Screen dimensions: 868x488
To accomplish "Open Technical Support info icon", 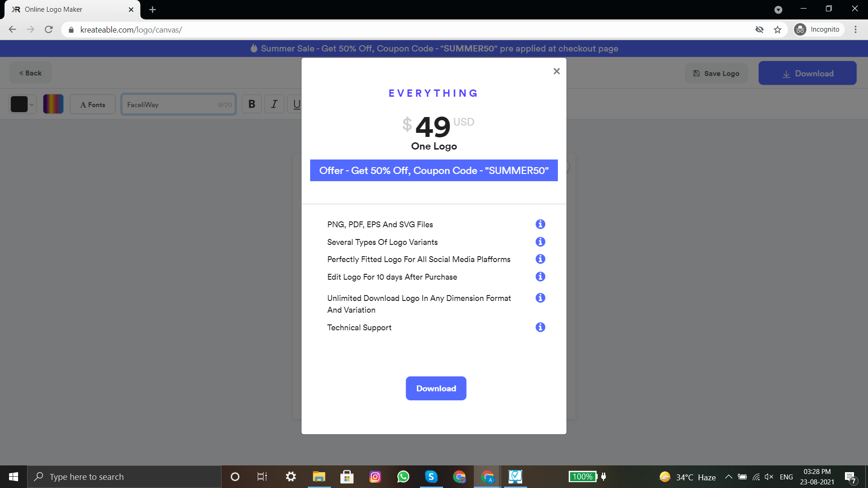I will (540, 327).
